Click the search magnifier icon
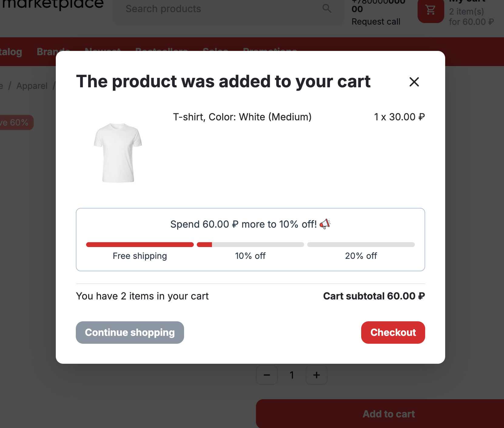 click(327, 8)
